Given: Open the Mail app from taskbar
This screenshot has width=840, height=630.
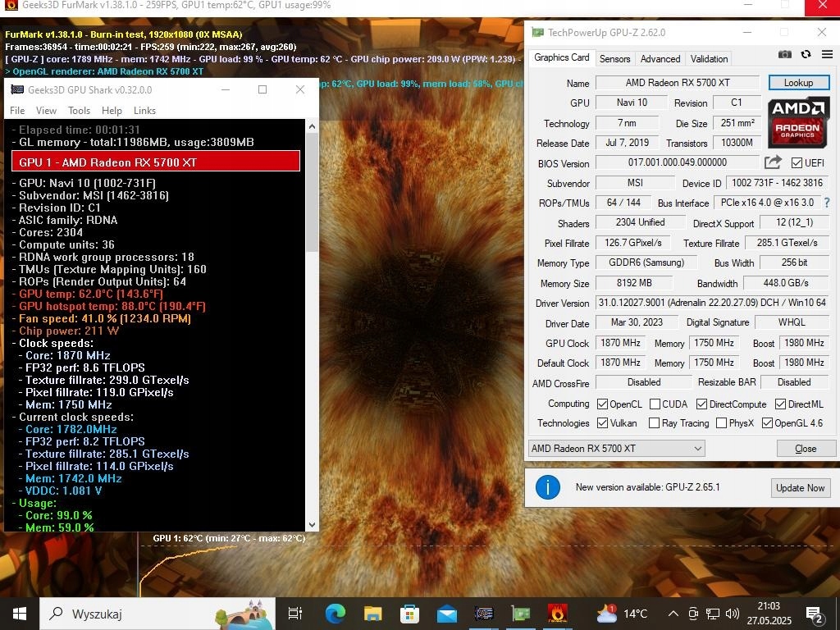Looking at the screenshot, I should point(447,614).
